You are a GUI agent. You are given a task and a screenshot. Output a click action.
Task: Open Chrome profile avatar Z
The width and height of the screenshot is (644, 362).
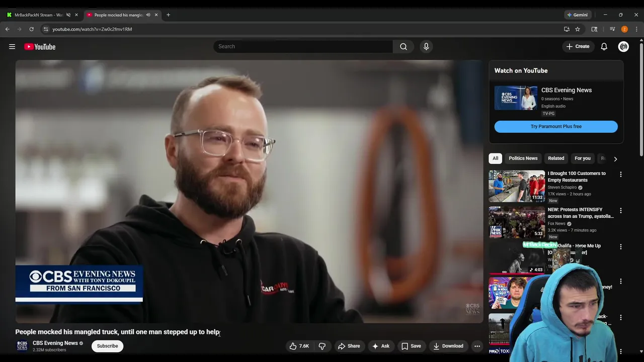tap(624, 29)
